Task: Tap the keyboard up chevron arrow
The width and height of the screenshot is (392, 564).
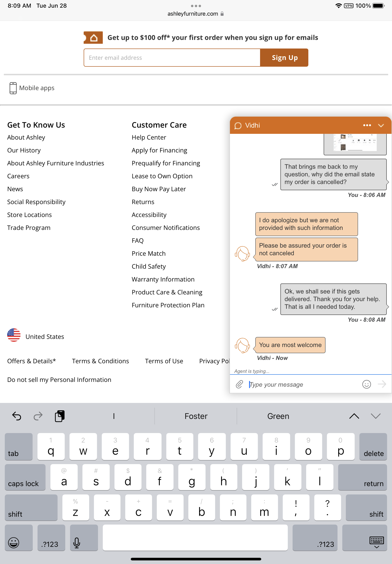Action: click(x=354, y=416)
